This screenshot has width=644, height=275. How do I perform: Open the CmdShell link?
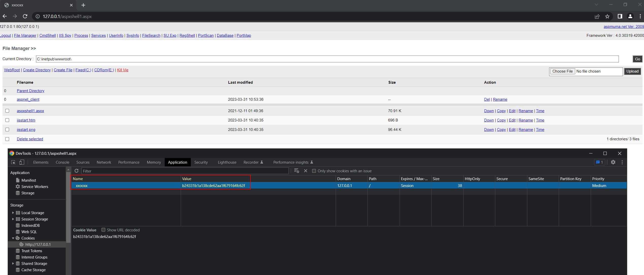[x=47, y=36]
